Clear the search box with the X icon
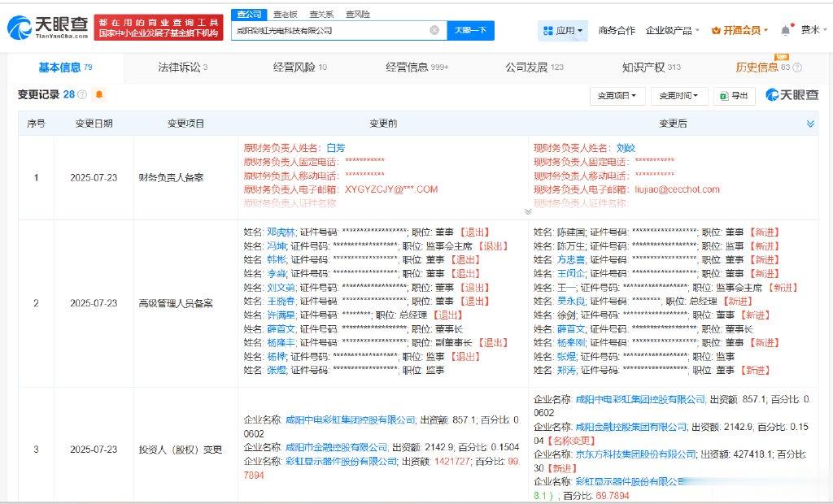This screenshot has width=833, height=504. 434,30
